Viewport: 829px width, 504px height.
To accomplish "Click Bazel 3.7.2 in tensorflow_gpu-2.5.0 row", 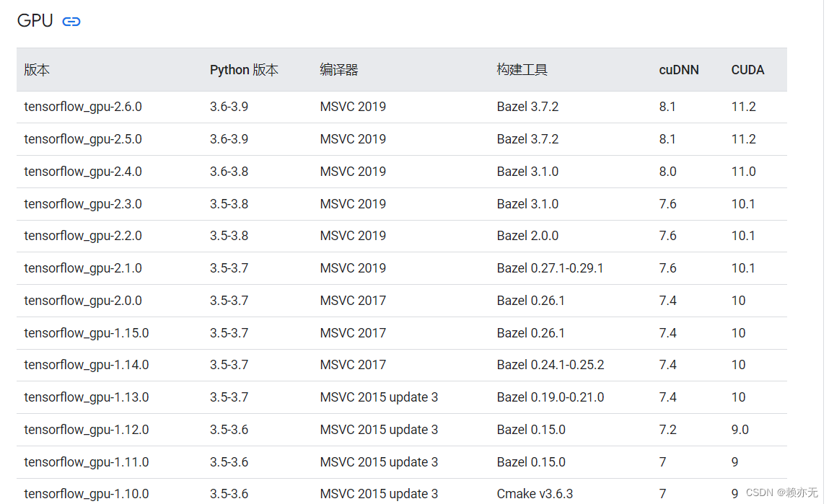I will [527, 139].
